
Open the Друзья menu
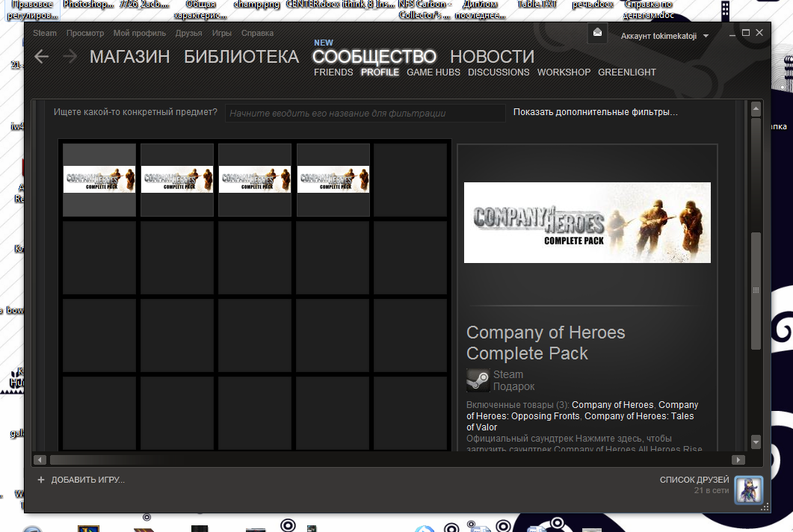[188, 33]
